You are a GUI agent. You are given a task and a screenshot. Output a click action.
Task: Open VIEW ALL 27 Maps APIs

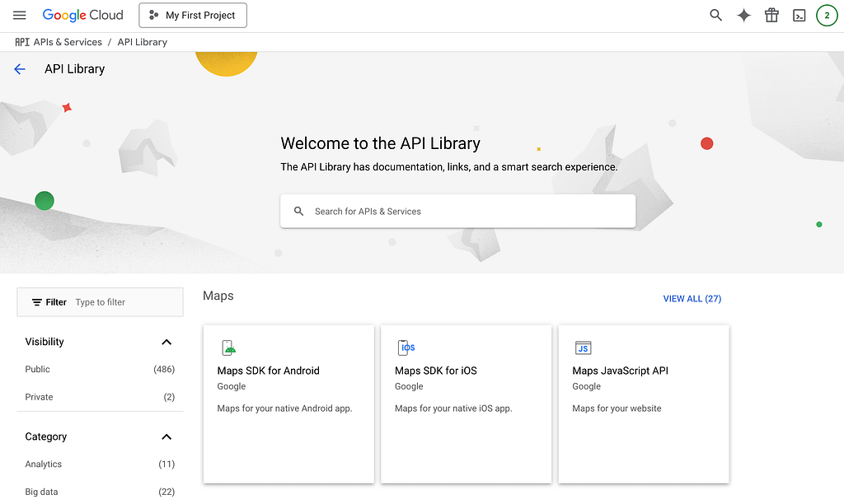(692, 298)
